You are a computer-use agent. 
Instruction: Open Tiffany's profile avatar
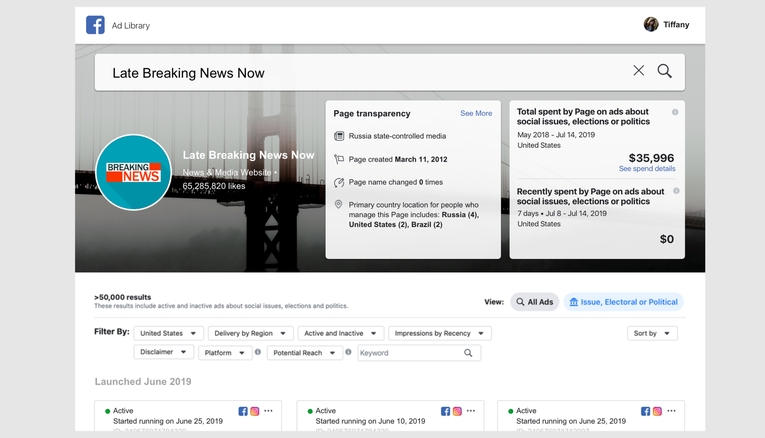click(651, 25)
